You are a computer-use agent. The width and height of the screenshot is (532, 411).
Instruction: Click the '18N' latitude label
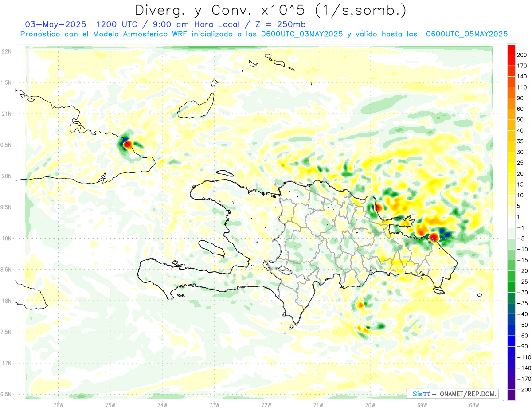[x=7, y=301]
